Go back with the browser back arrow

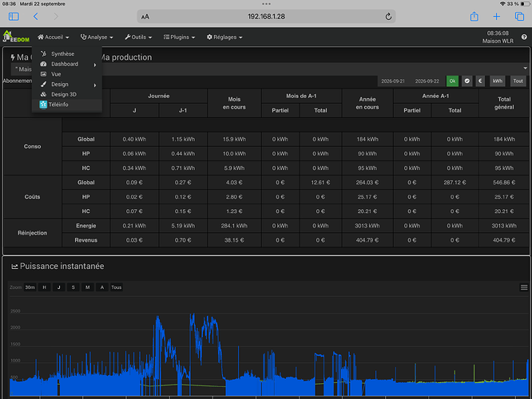point(36,16)
